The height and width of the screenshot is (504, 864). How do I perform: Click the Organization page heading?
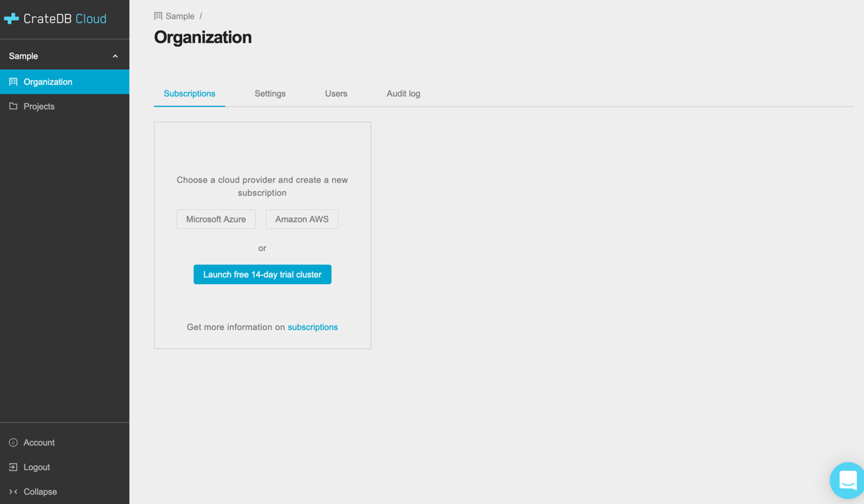click(202, 37)
